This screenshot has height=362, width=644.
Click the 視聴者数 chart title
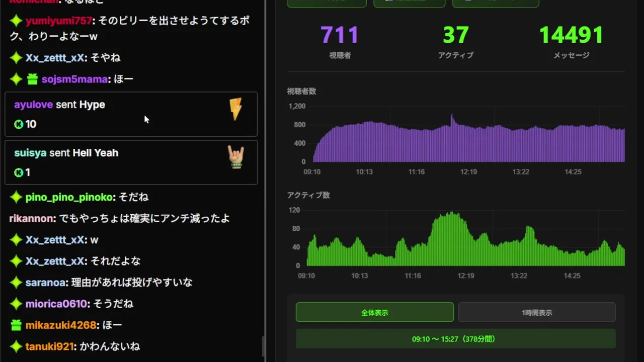pyautogui.click(x=301, y=91)
